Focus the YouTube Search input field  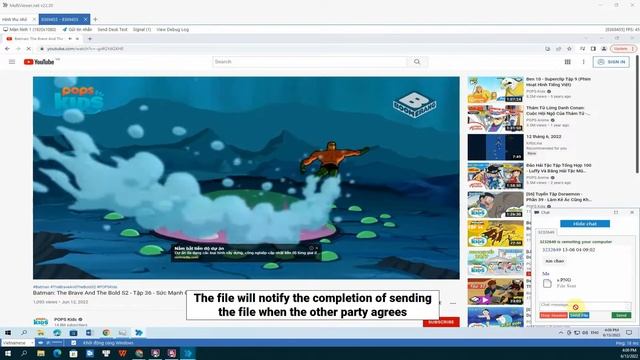310,62
